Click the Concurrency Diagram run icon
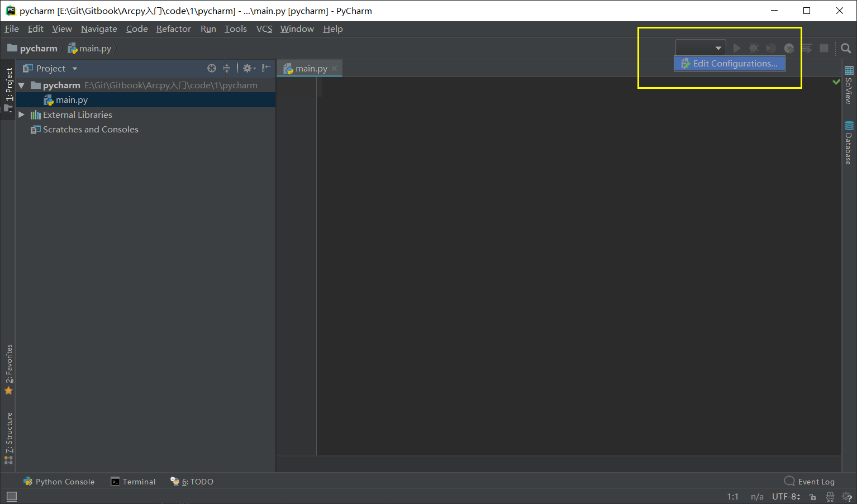 coord(807,49)
